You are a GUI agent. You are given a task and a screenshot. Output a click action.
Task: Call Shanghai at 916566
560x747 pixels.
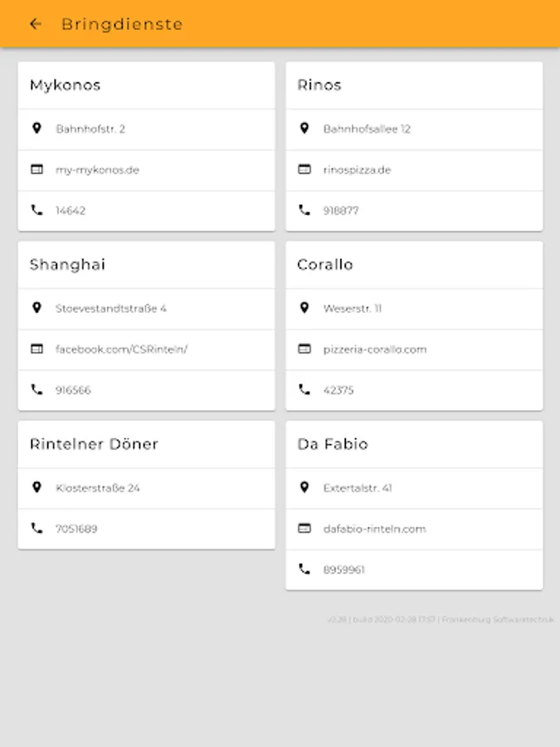click(x=73, y=390)
